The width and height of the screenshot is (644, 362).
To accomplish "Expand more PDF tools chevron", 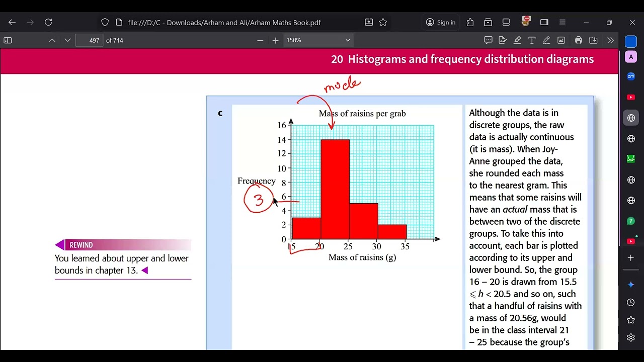I will (x=610, y=40).
